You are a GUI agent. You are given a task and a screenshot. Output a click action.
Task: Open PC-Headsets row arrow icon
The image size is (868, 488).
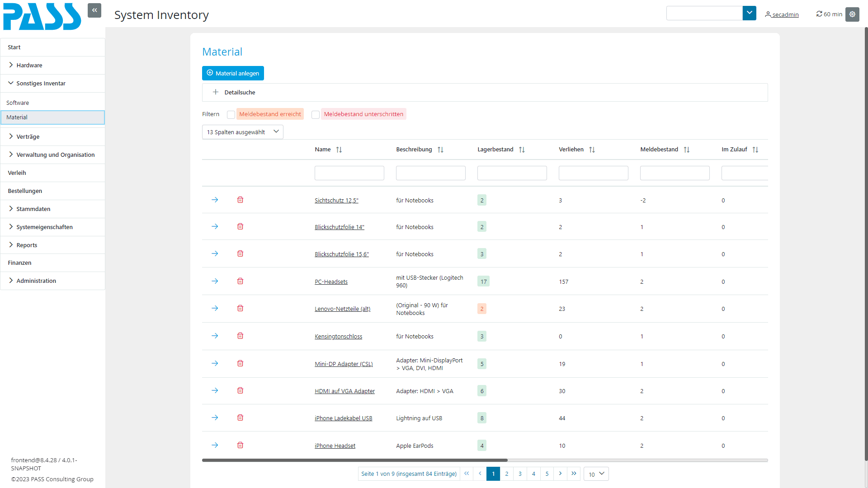click(215, 281)
